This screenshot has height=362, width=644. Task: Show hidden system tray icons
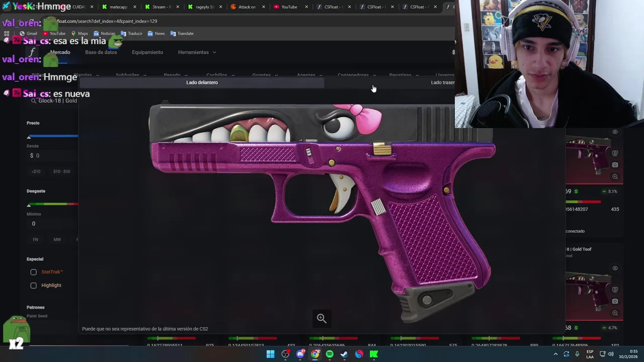(x=555, y=354)
